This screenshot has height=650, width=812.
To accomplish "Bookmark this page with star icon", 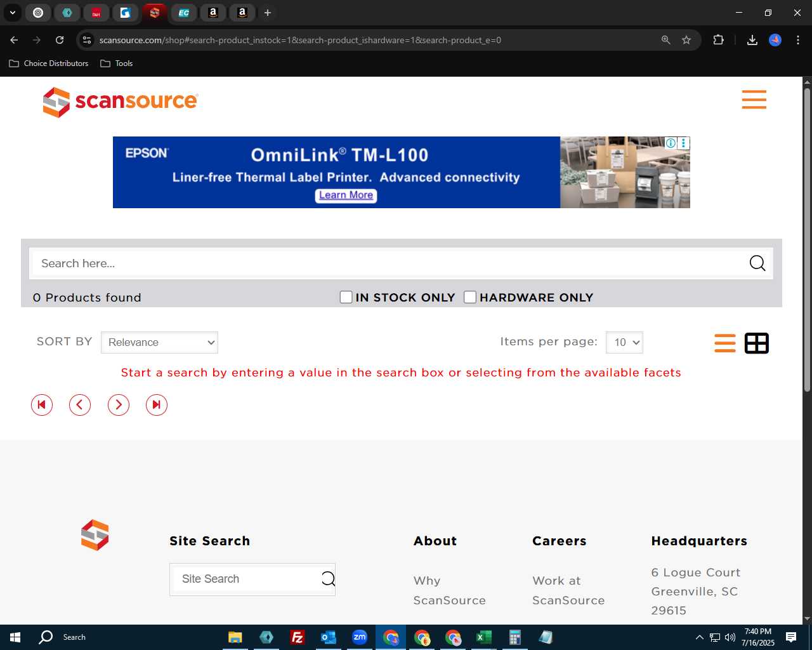I will (x=686, y=40).
